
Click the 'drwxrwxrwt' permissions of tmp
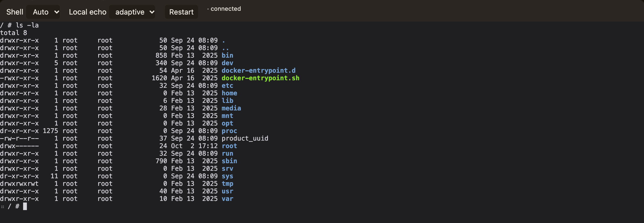point(19,184)
